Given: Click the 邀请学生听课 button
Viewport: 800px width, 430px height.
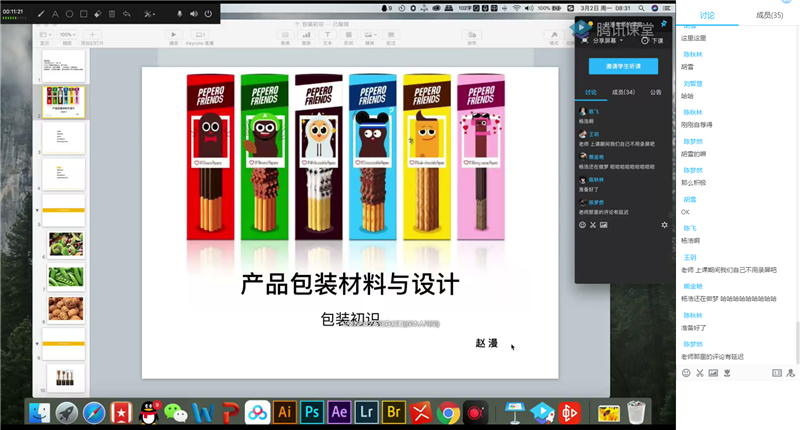Looking at the screenshot, I should click(x=623, y=66).
